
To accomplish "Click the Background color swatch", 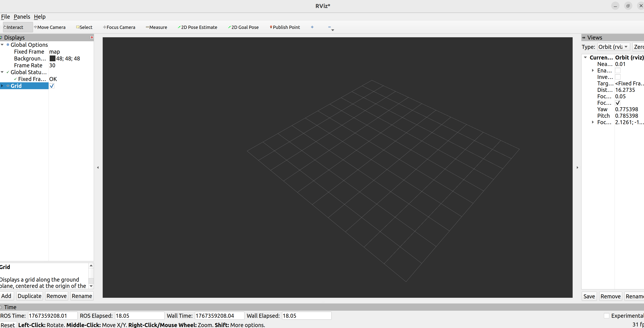I will (x=53, y=59).
